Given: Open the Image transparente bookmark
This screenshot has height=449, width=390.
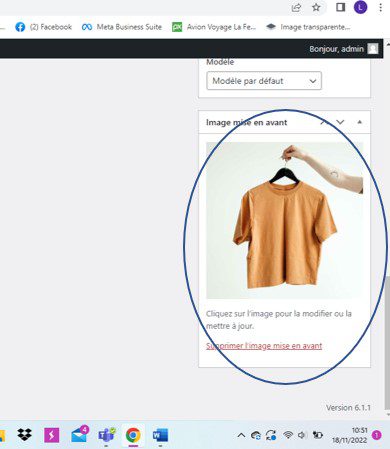Looking at the screenshot, I should click(308, 27).
